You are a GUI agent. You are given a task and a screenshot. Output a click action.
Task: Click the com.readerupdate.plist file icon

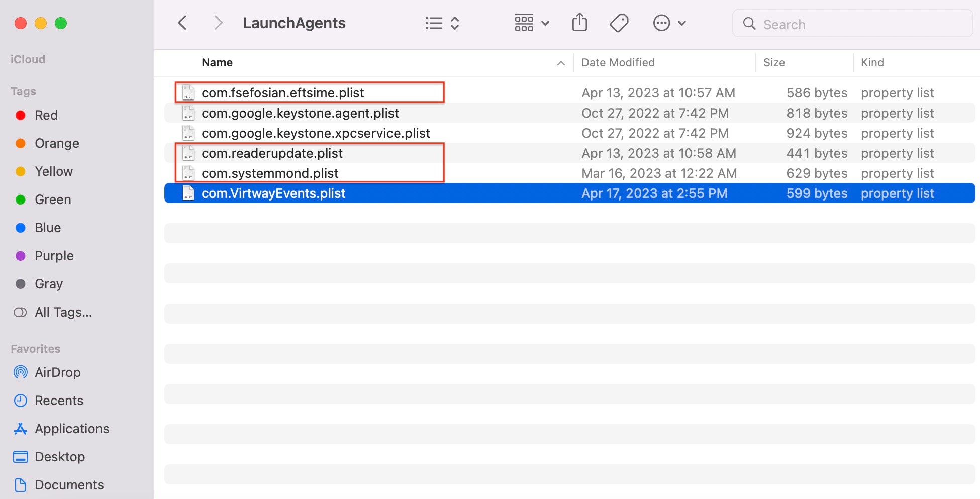click(x=188, y=153)
